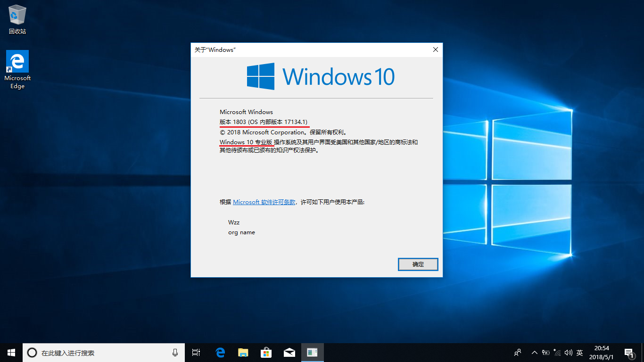644x362 pixels.
Task: Click the volume speaker icon
Action: click(568, 353)
